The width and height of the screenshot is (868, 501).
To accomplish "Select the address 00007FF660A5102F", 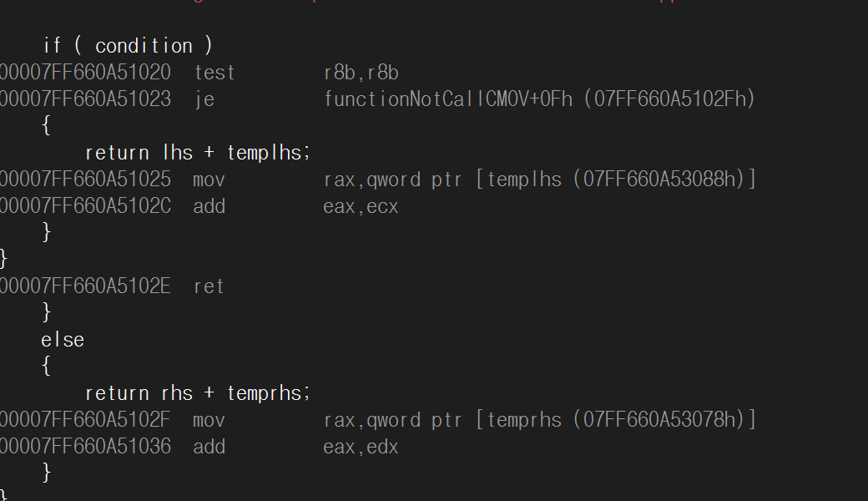I will pos(85,420).
